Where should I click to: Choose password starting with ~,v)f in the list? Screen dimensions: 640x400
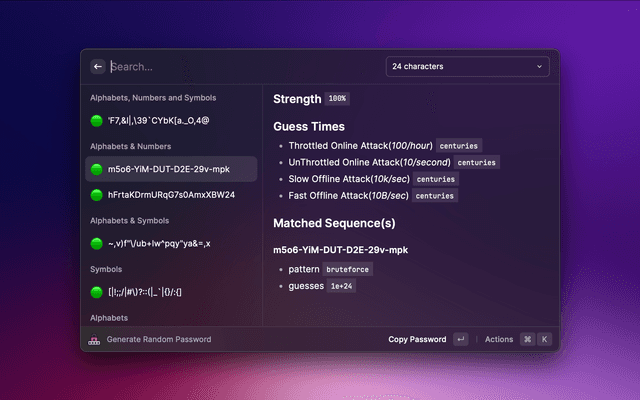click(159, 243)
